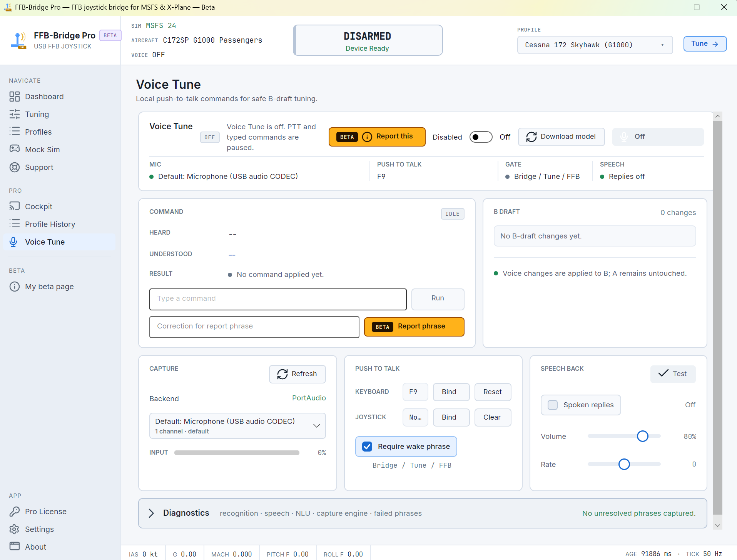Open the microphone device dropdown
This screenshot has height=560, width=737.
pyautogui.click(x=237, y=426)
